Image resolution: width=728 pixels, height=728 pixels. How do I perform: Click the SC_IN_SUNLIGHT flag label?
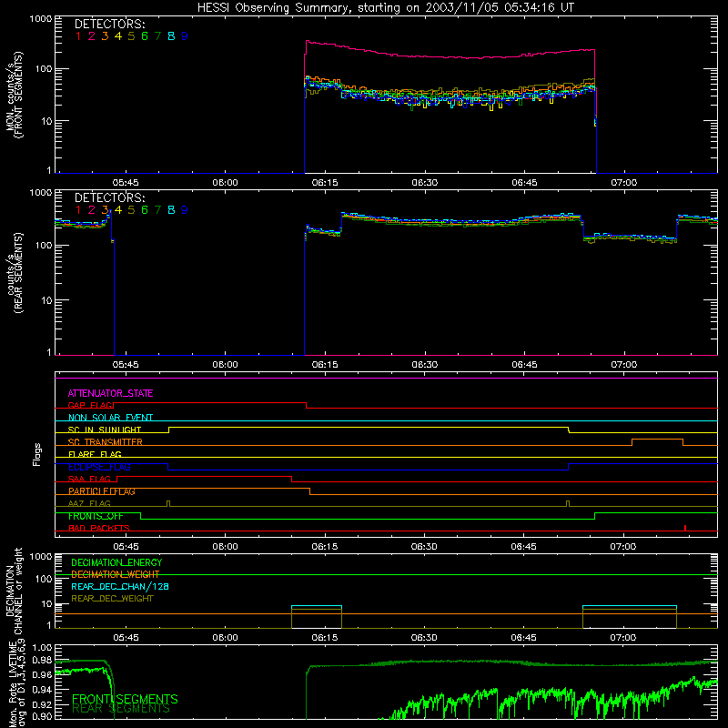tap(105, 430)
